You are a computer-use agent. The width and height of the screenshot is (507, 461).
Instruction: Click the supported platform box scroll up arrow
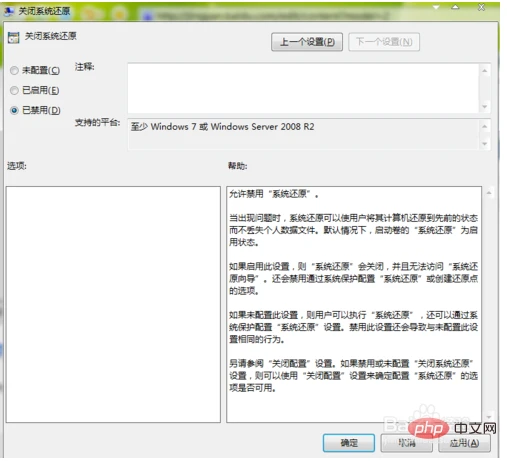point(485,126)
